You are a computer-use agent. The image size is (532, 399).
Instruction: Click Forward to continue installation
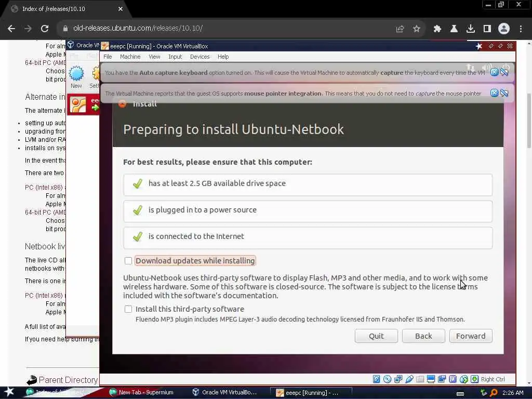(471, 336)
